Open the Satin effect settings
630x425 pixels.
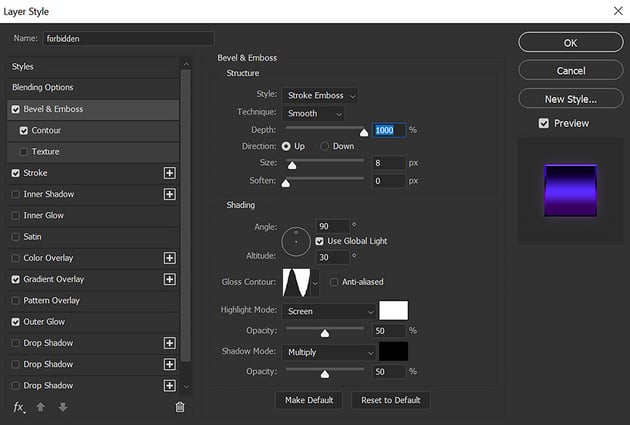tap(34, 237)
